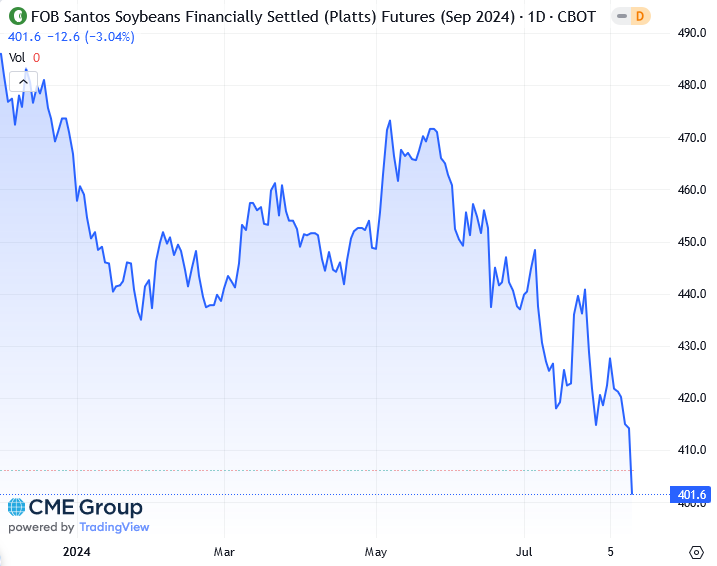This screenshot has height=566, width=717.
Task: Click the CME Group logo
Action: click(76, 507)
